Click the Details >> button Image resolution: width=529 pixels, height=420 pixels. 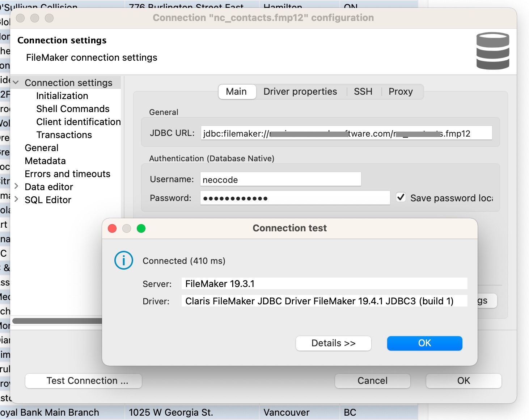pyautogui.click(x=334, y=343)
